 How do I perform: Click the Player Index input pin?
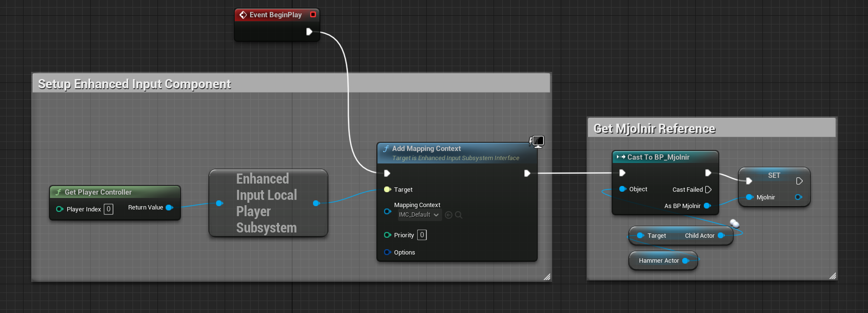coord(60,209)
